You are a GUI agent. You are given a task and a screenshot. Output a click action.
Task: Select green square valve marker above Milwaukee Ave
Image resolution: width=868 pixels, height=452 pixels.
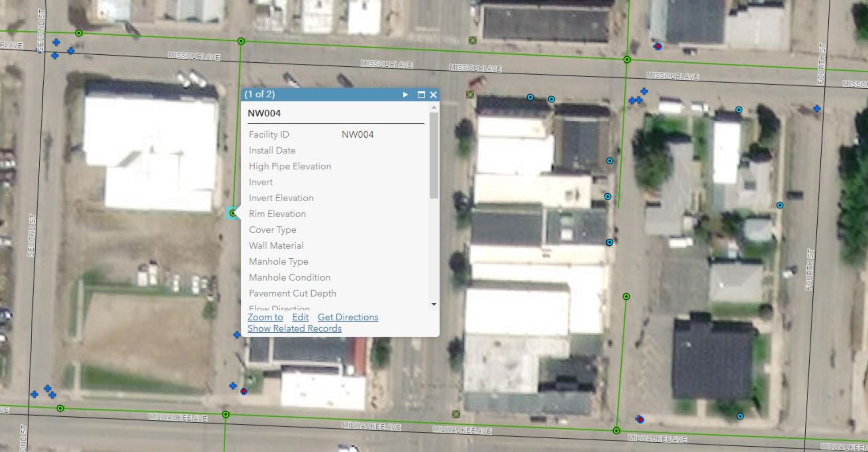(456, 414)
